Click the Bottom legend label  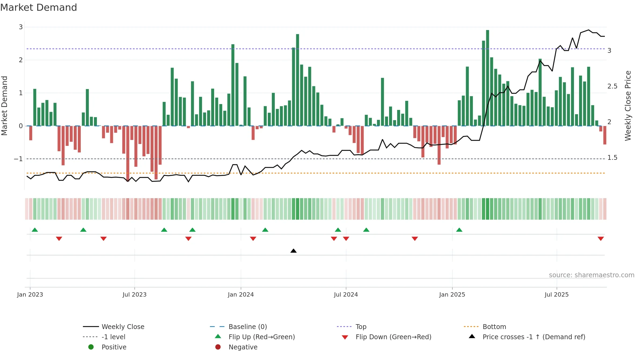(x=494, y=327)
